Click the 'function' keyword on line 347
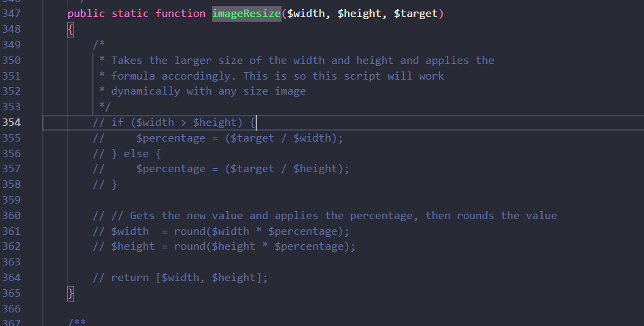The height and width of the screenshot is (326, 644). [x=180, y=14]
